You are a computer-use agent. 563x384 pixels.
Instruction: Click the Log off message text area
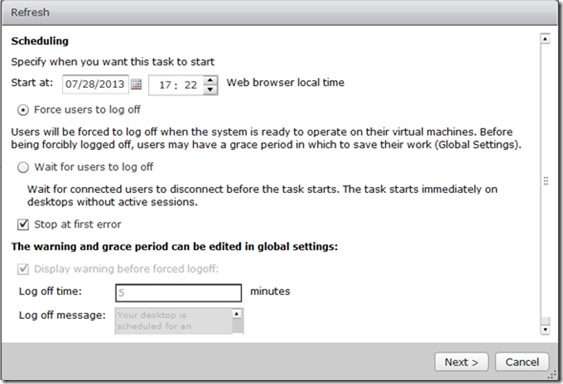[x=174, y=321]
